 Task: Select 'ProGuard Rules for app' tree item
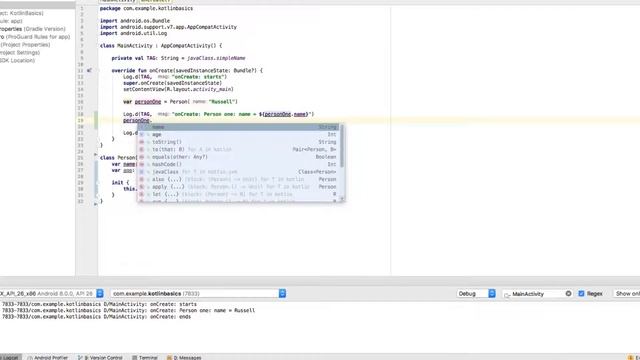tap(35, 37)
